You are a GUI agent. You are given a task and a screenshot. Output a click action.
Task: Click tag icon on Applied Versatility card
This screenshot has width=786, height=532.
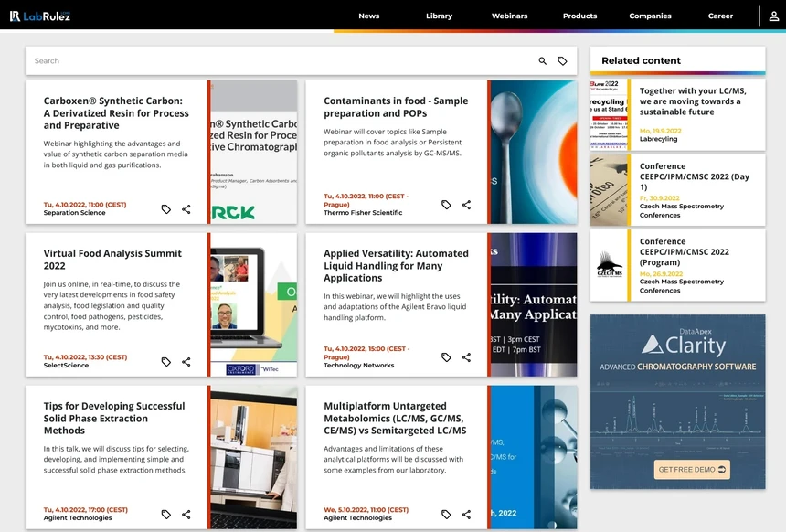446,357
